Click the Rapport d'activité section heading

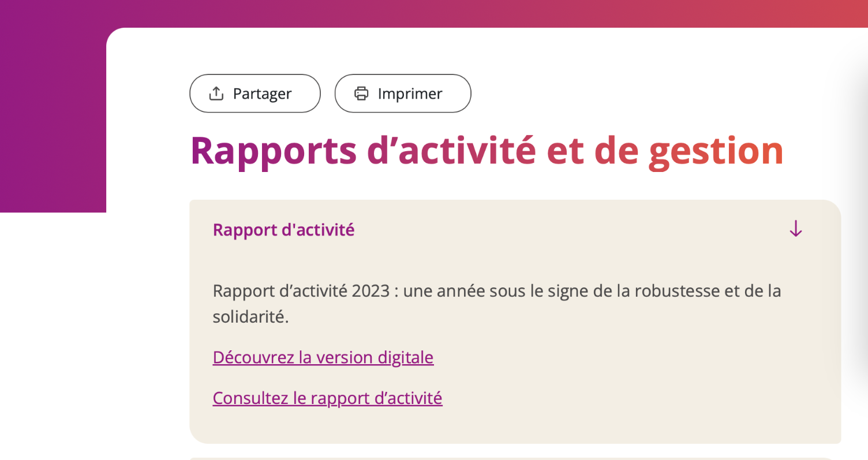(283, 230)
